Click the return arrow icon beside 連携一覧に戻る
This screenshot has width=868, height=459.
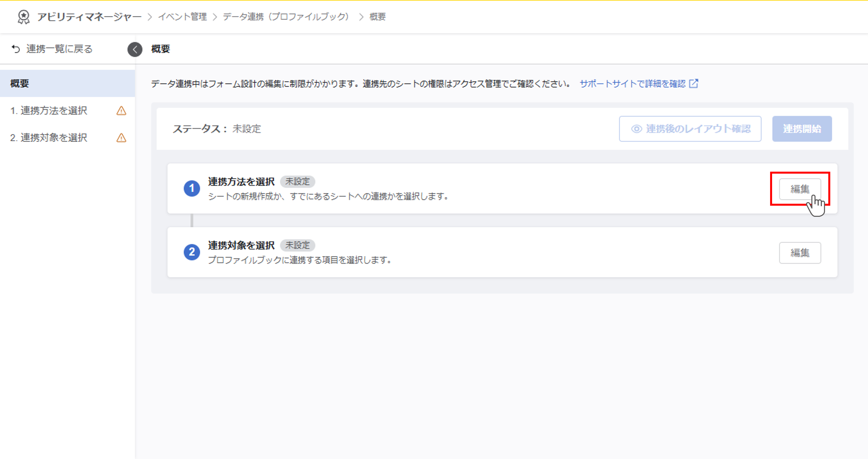click(16, 49)
